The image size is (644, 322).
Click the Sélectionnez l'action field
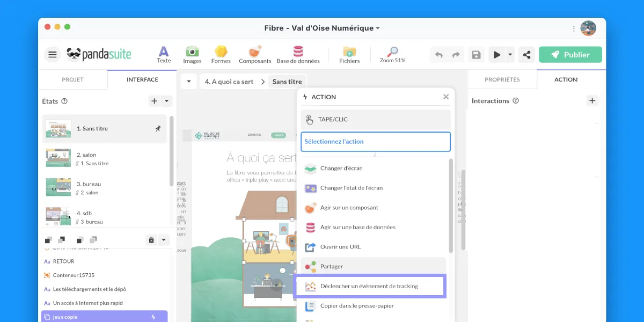coord(375,142)
